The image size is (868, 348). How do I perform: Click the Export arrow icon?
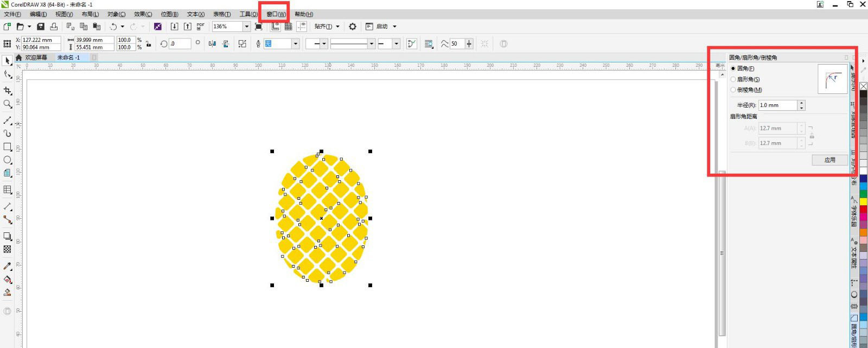[x=187, y=27]
